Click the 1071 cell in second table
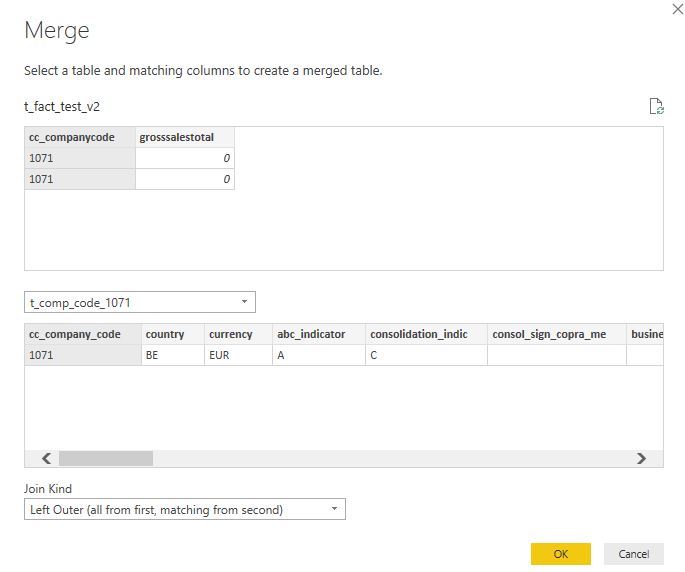The height and width of the screenshot is (572, 685). coord(83,355)
